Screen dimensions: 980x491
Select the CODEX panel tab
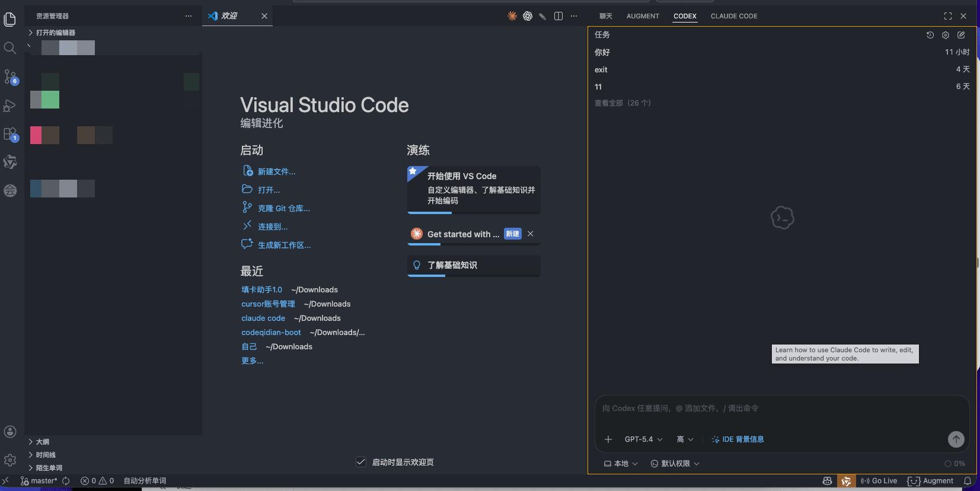[x=685, y=16]
